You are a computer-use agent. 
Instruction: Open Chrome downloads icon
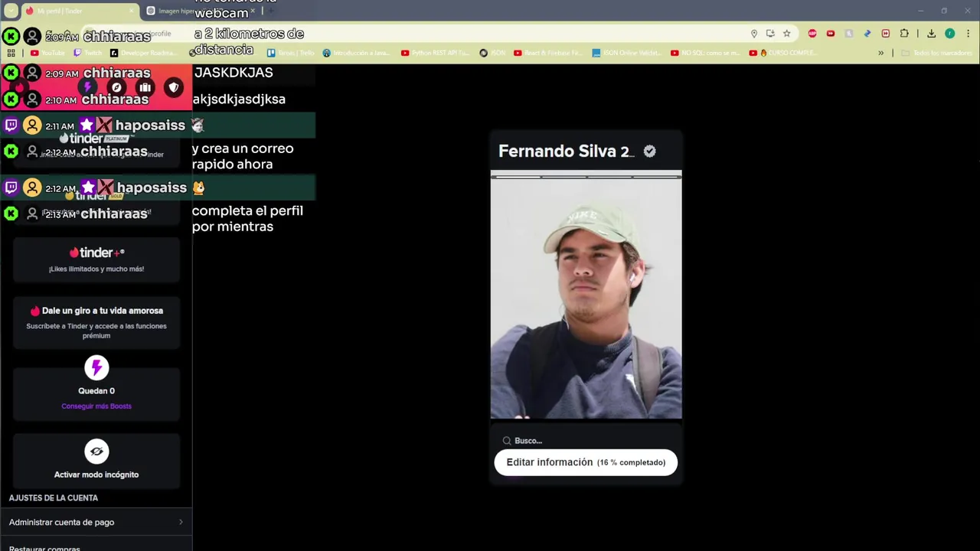931,34
